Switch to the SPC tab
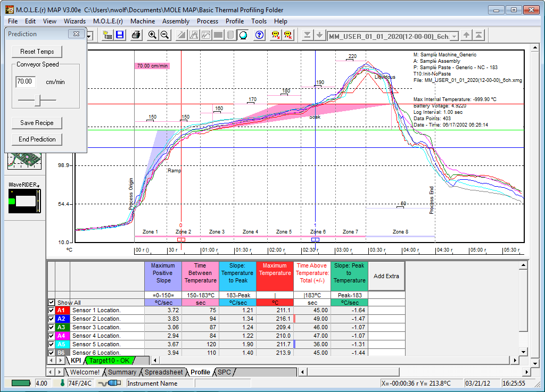 pos(224,372)
